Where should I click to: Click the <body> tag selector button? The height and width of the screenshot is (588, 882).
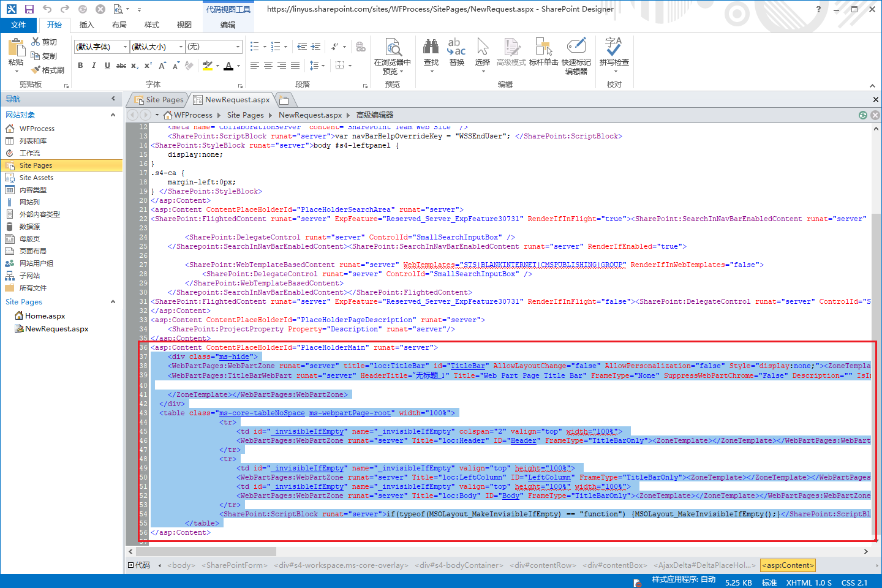[181, 565]
